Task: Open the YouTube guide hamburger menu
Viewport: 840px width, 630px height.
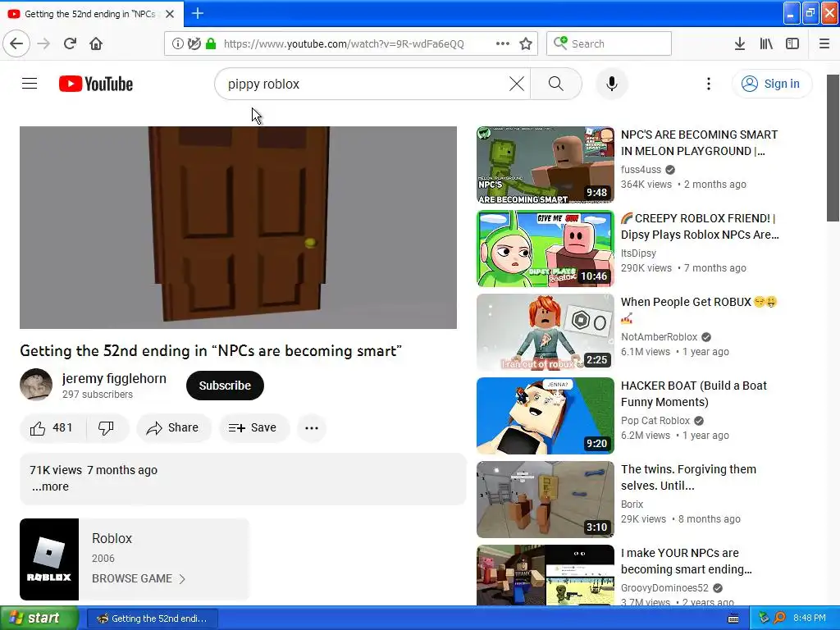Action: (x=30, y=84)
